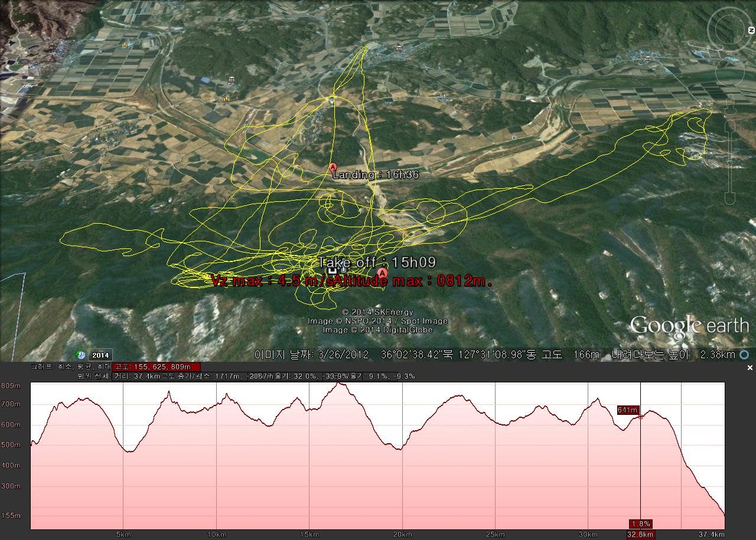756x540 pixels.
Task: Select the Take off placemark pin
Action: coord(383,273)
